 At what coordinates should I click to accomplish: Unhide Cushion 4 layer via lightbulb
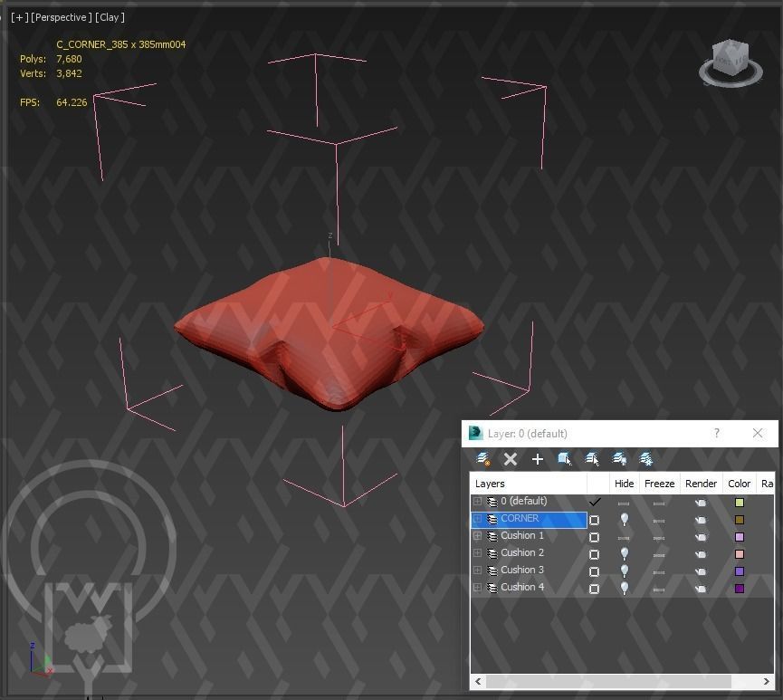click(x=625, y=588)
